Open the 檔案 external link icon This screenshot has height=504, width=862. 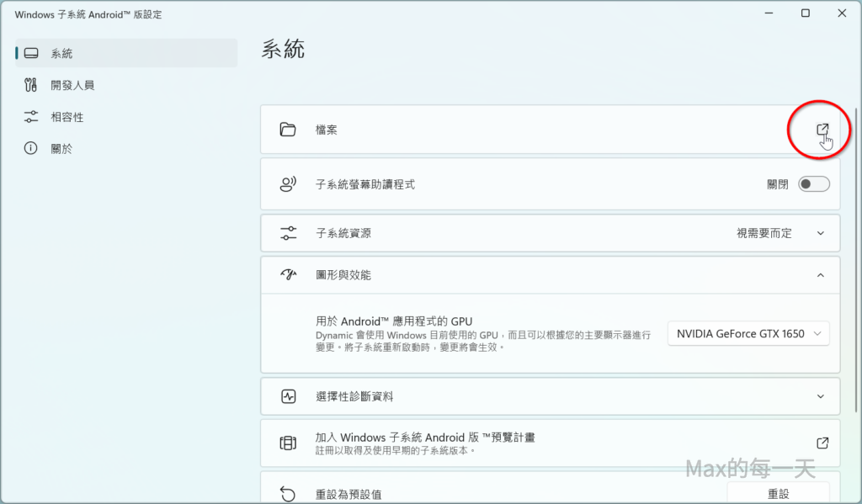(822, 130)
